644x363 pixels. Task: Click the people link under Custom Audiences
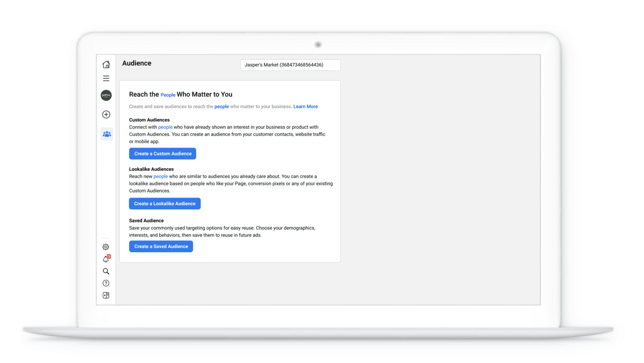pos(165,127)
